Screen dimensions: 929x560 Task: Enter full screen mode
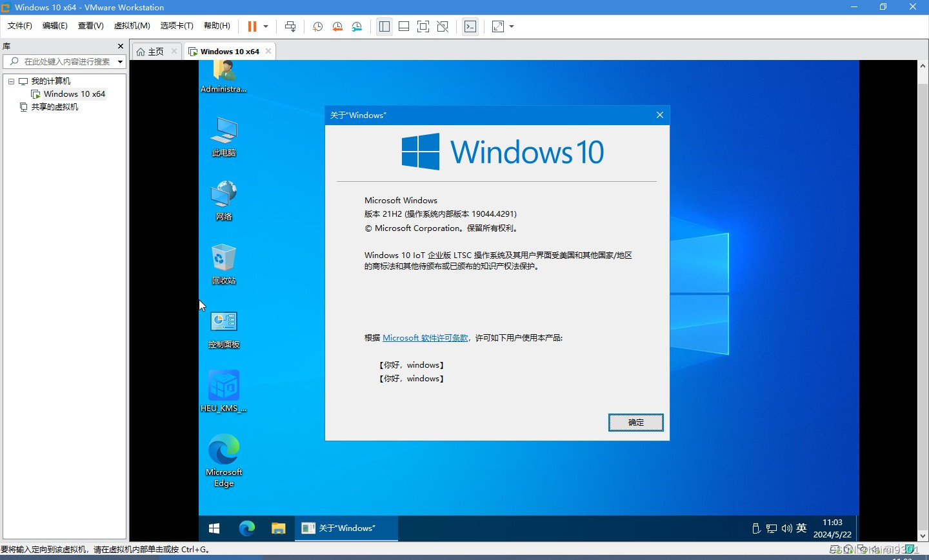tap(423, 26)
